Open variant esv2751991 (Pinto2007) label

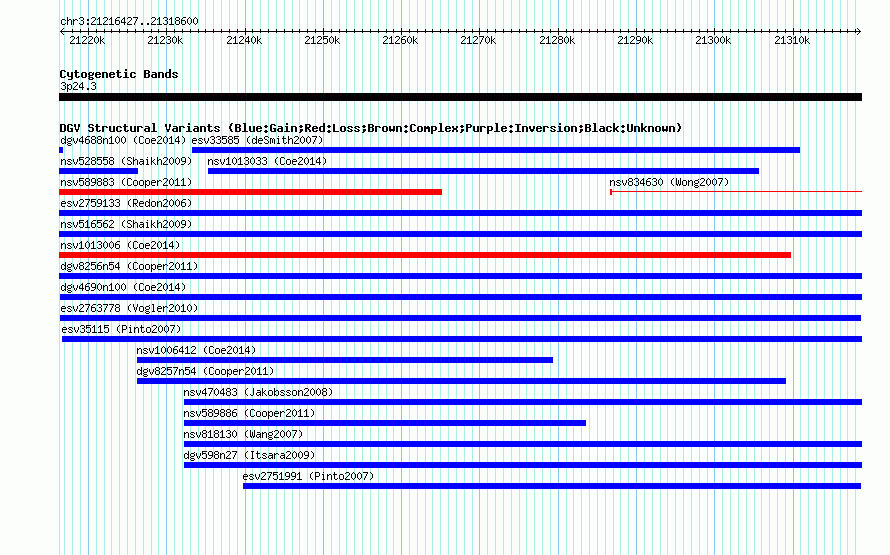pos(308,476)
